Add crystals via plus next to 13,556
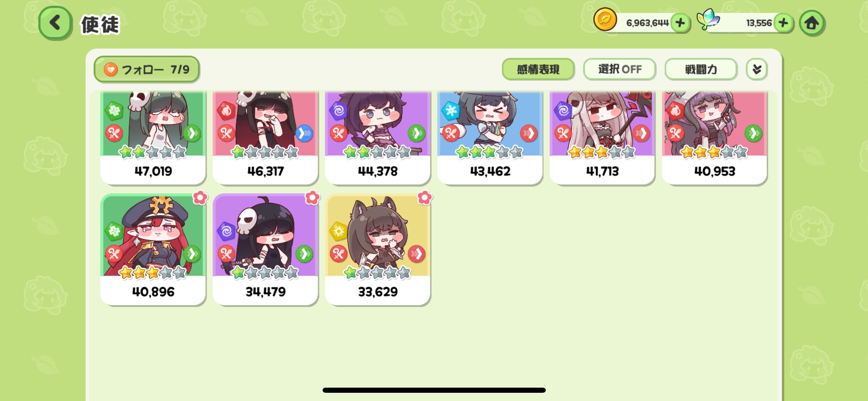The width and height of the screenshot is (868, 401). pyautogui.click(x=783, y=23)
